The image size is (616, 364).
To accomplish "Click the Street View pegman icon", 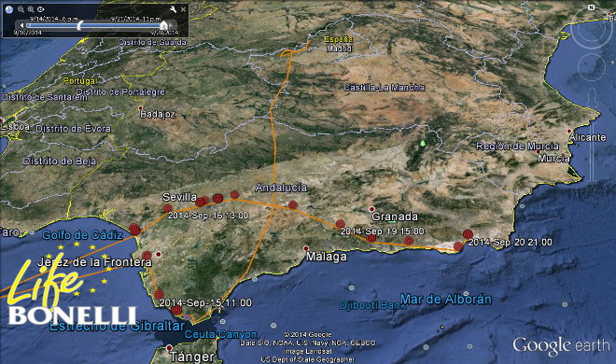I will tap(592, 97).
